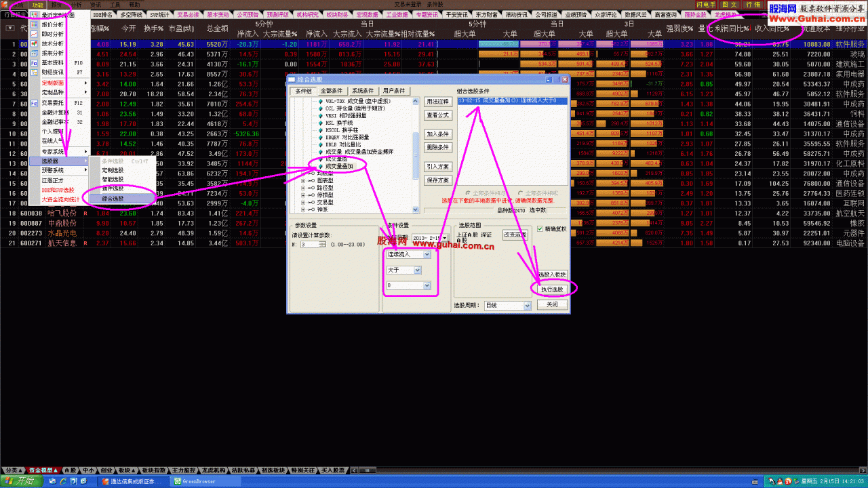868x488 pixels.
Task: Click the 改变范围 button
Action: point(515,235)
